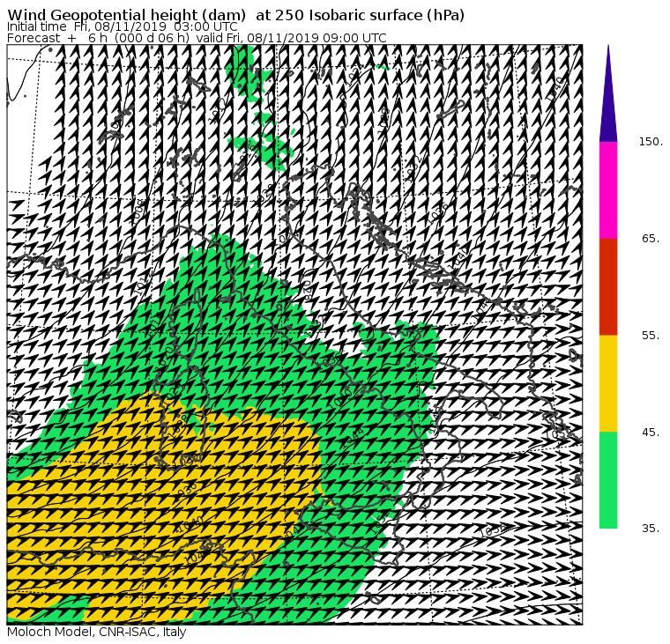The image size is (670, 644).
Task: Click the legend value label 35.
Action: click(652, 529)
